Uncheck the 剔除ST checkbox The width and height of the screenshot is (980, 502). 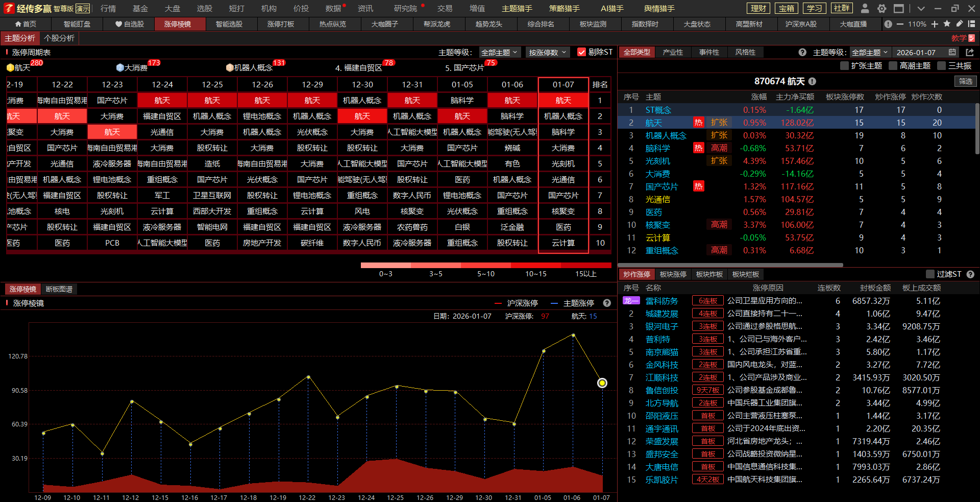click(x=581, y=52)
